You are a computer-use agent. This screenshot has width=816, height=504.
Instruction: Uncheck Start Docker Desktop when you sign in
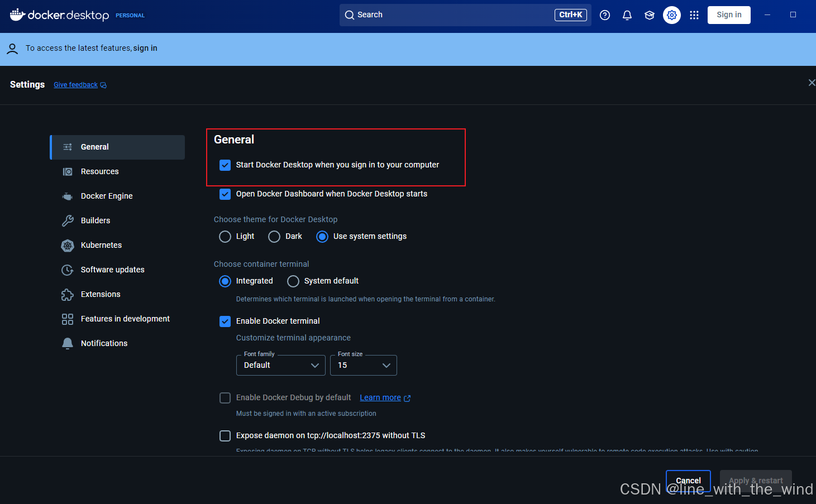(x=225, y=165)
